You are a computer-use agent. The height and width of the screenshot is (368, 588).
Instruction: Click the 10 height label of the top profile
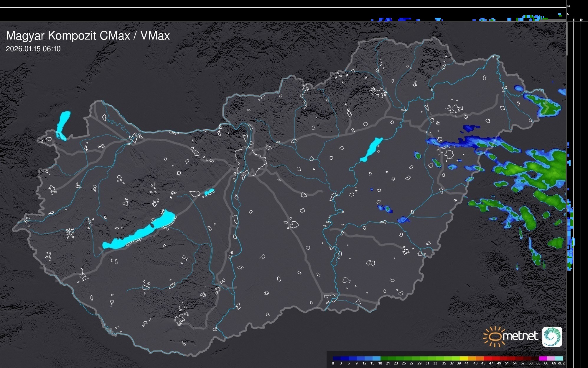pos(569,6)
